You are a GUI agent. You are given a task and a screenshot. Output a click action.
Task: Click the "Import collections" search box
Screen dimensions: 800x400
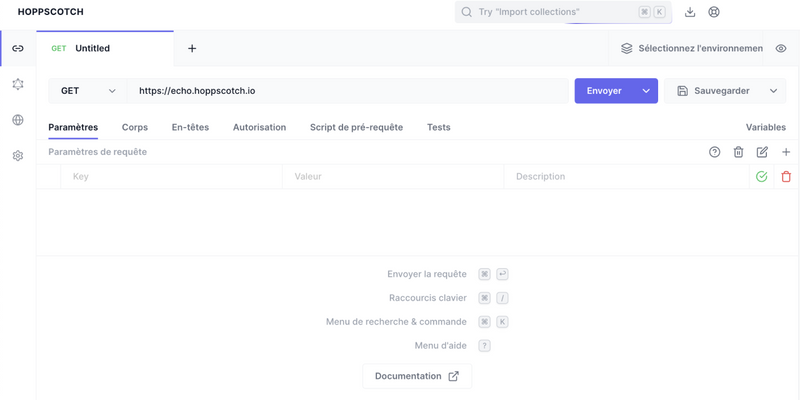click(x=563, y=12)
